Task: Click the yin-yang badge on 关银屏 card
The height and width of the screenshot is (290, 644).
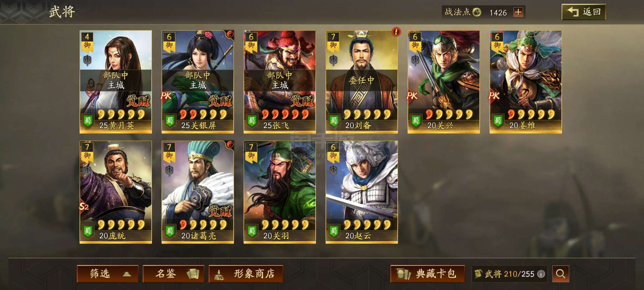Action: (x=230, y=35)
